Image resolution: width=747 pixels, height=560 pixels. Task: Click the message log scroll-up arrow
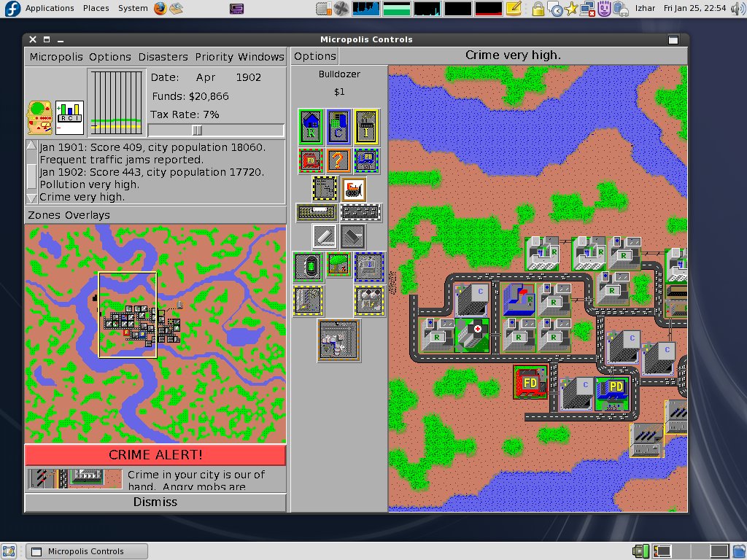coord(31,145)
